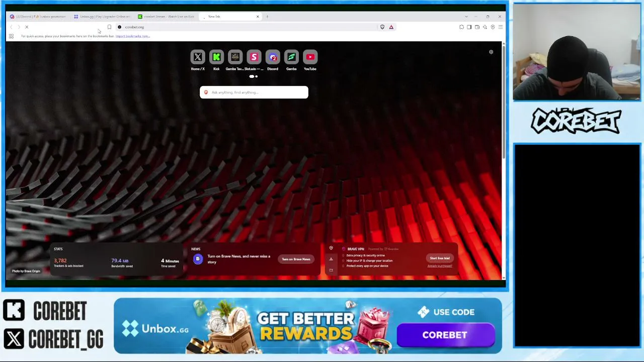The image size is (644, 362).
Task: Select the bottom card icon in VPN sidebar
Action: (331, 270)
